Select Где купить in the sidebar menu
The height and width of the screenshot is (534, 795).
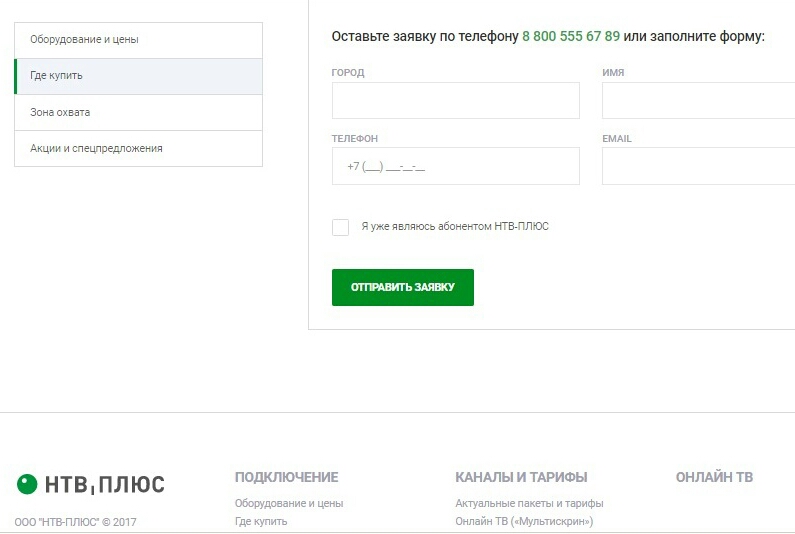coord(138,76)
